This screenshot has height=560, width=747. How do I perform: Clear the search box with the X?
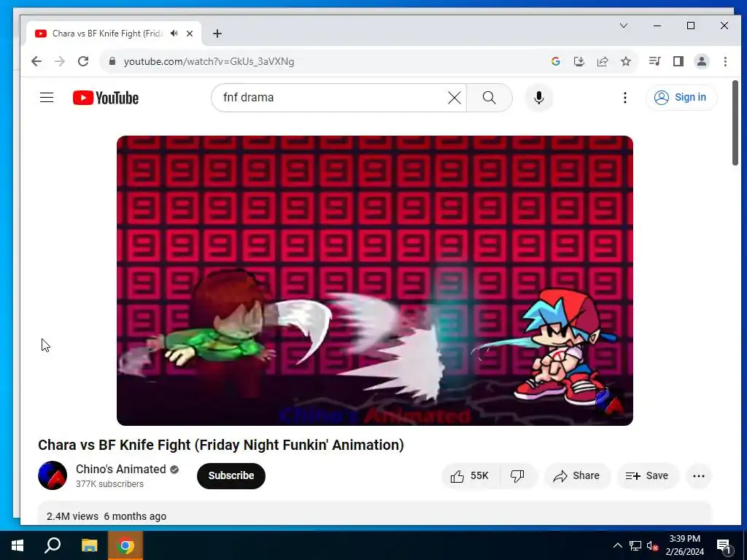454,98
